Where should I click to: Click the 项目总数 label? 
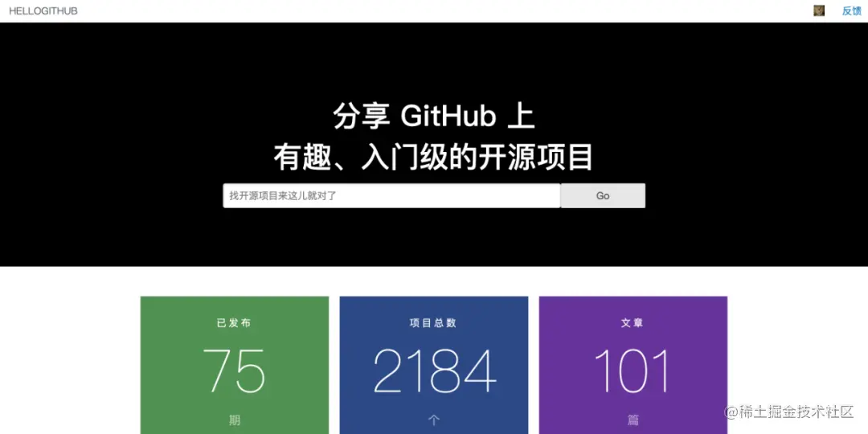(433, 323)
